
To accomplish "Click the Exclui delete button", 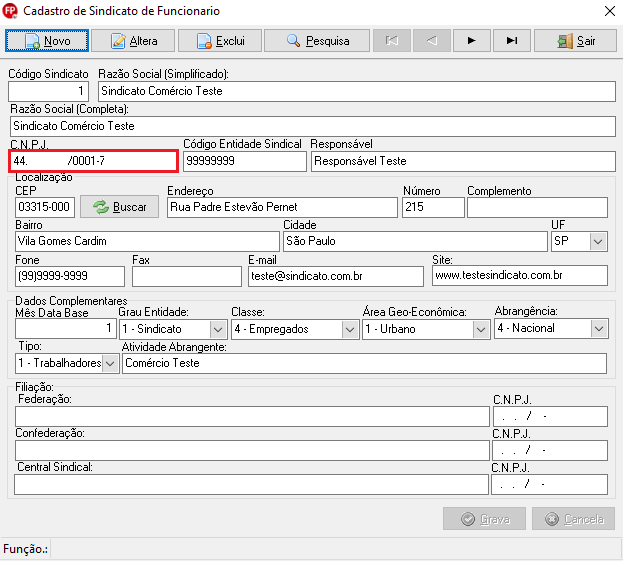I will coord(220,41).
